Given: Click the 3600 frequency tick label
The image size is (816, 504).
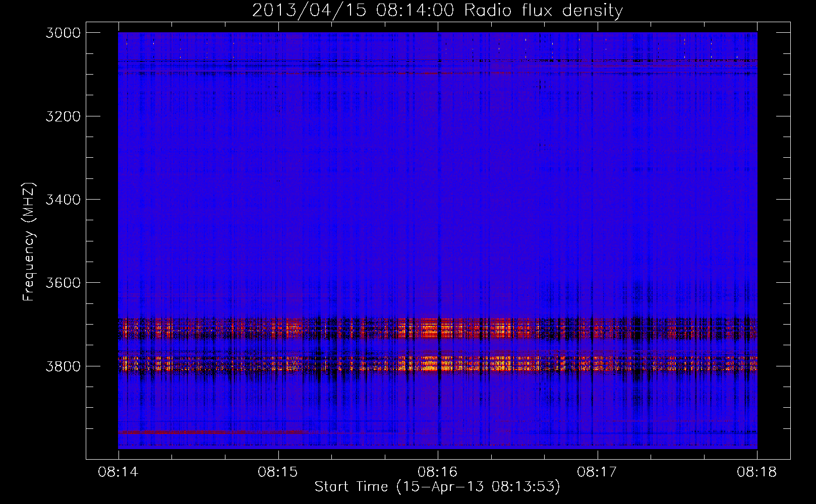Looking at the screenshot, I should pos(63,283).
